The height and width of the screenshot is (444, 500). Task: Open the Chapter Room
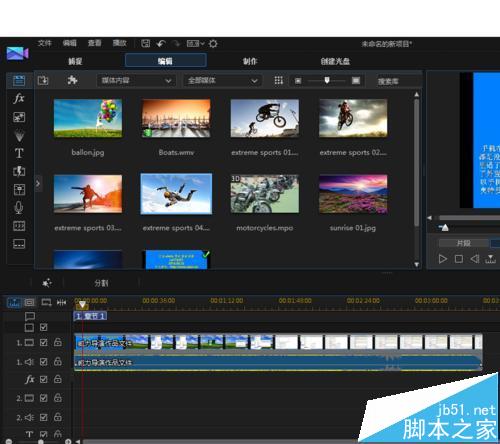(x=19, y=226)
